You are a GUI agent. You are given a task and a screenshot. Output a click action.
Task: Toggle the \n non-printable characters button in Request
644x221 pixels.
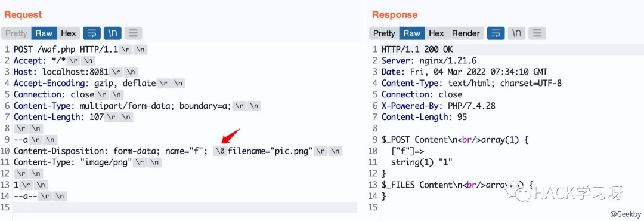click(113, 33)
